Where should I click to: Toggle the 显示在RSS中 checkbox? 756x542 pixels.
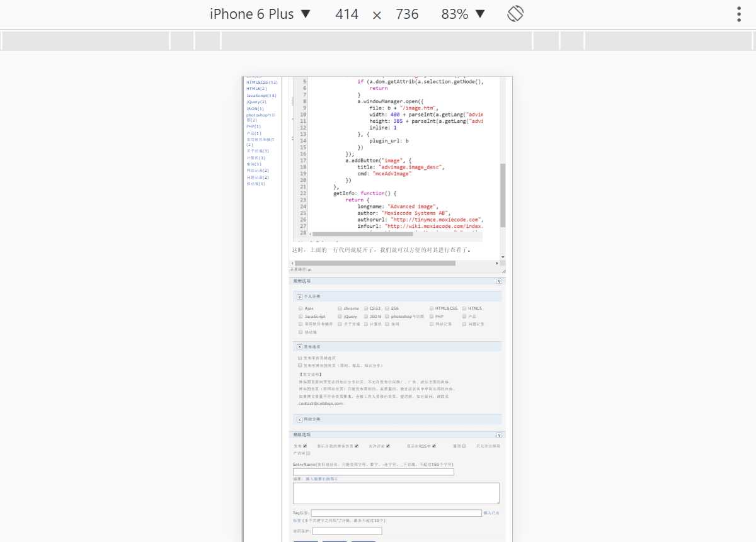(x=434, y=446)
